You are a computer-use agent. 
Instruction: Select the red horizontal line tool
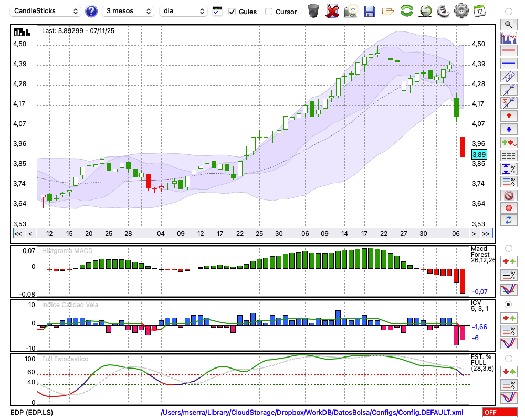click(509, 50)
